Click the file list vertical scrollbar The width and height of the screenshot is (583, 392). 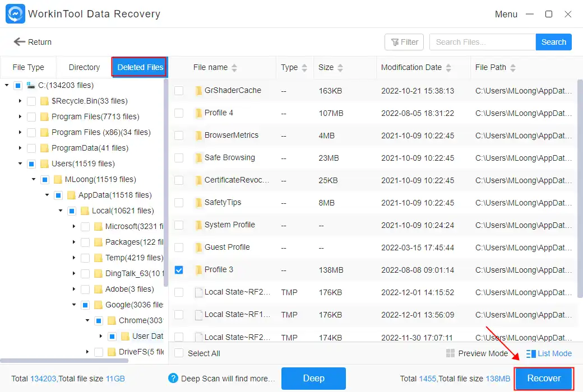pyautogui.click(x=580, y=188)
